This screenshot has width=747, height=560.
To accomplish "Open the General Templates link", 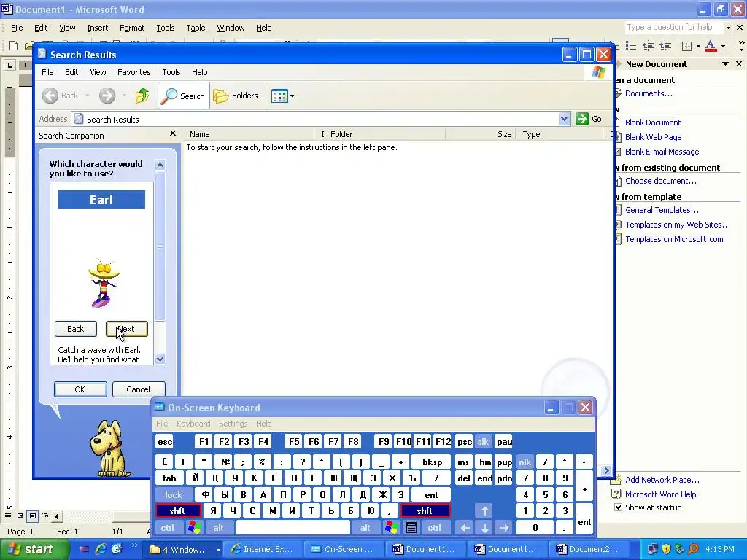I will click(x=662, y=210).
